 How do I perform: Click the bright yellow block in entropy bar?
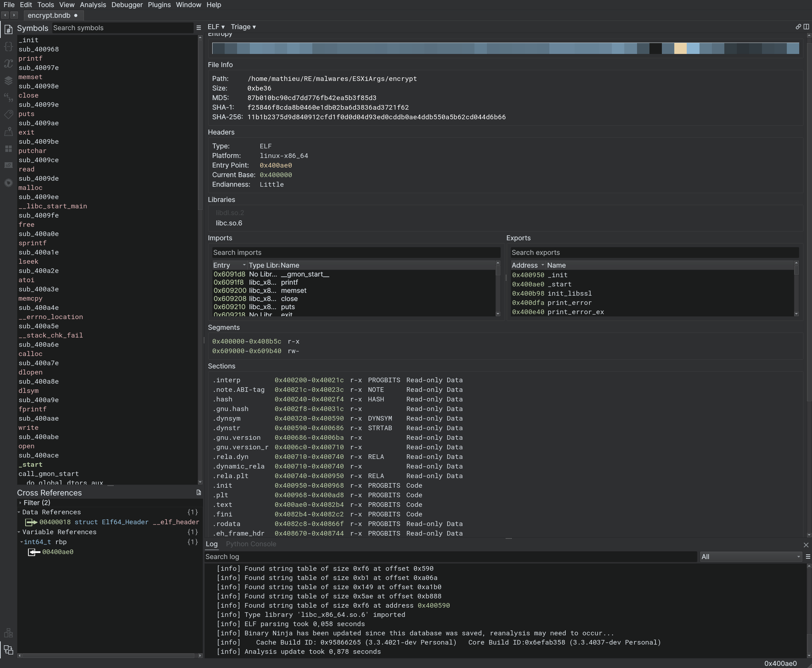(x=680, y=49)
